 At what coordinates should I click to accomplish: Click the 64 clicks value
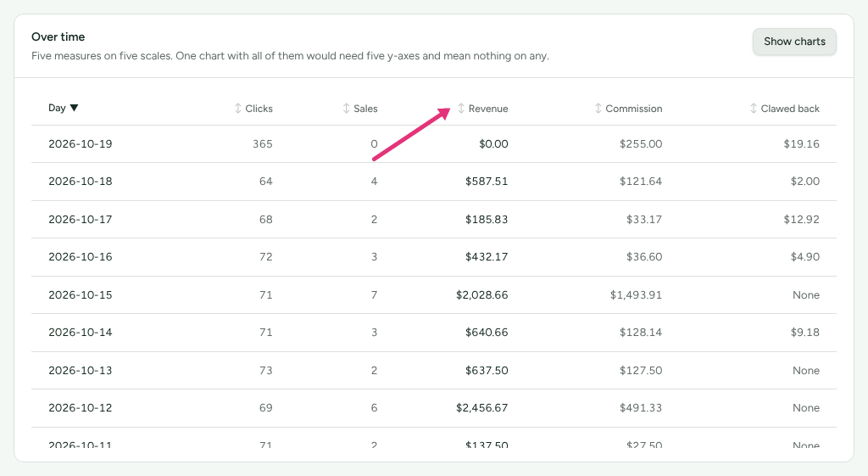(265, 182)
